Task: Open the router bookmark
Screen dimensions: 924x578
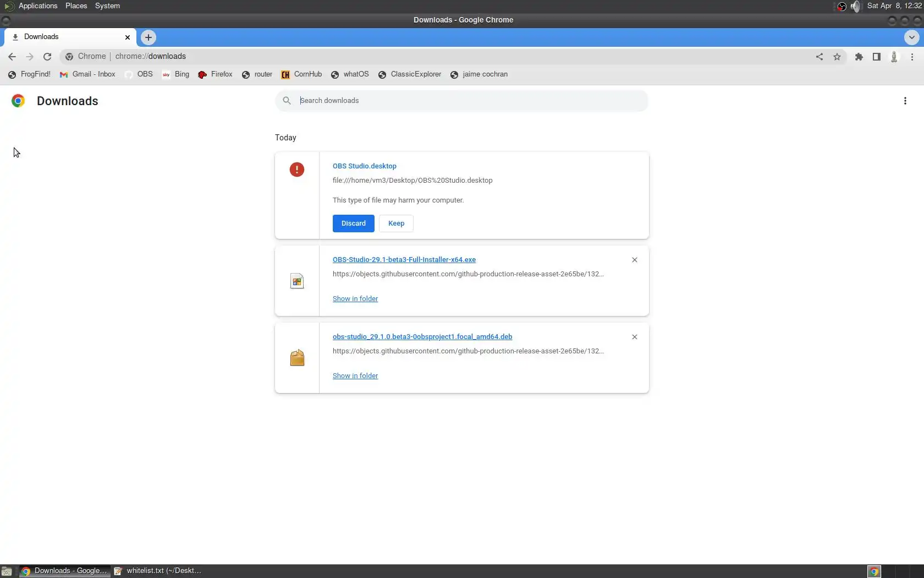Action: coord(257,74)
